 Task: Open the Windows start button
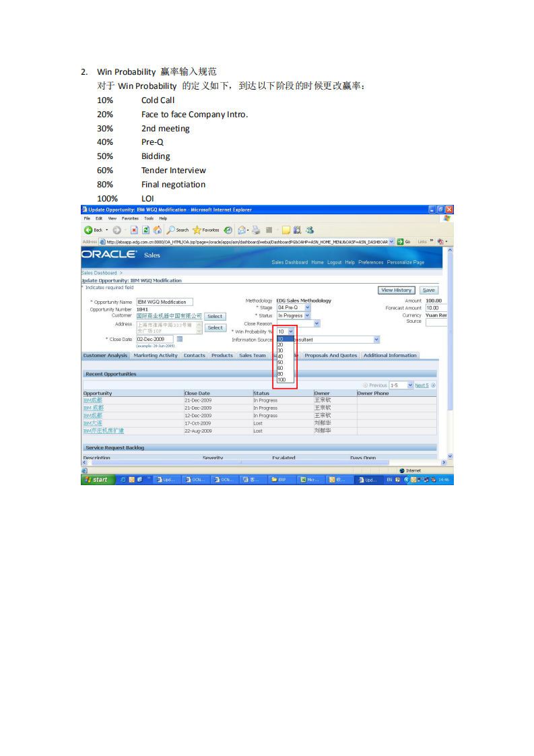pyautogui.click(x=98, y=480)
